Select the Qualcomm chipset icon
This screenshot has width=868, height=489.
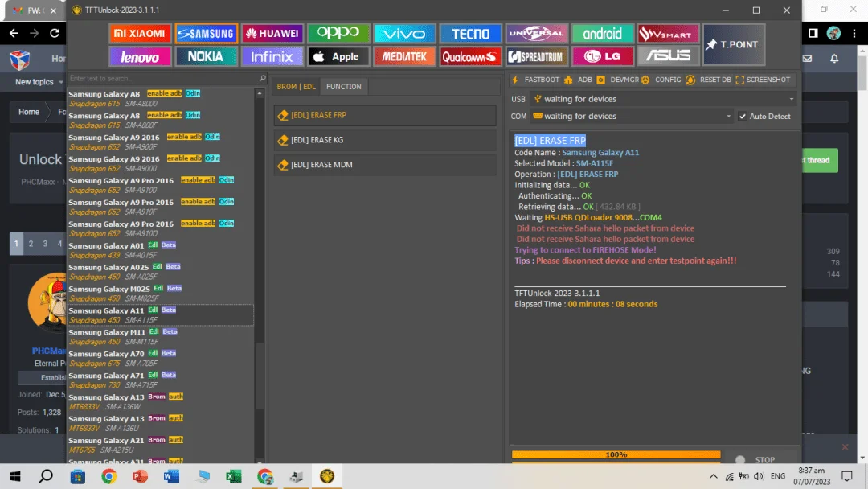[470, 56]
